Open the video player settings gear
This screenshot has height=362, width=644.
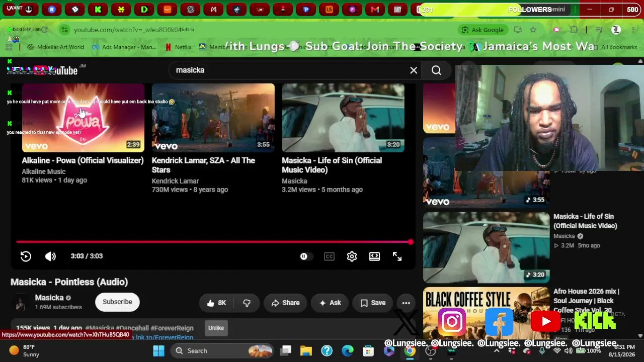[x=352, y=256]
